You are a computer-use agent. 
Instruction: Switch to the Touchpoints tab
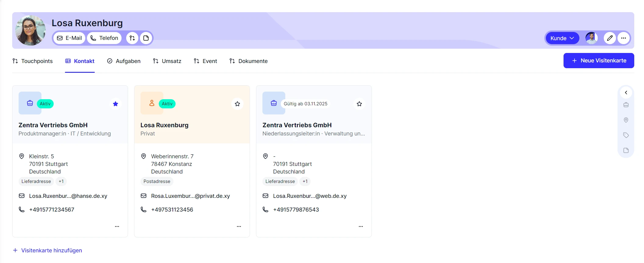click(x=33, y=61)
